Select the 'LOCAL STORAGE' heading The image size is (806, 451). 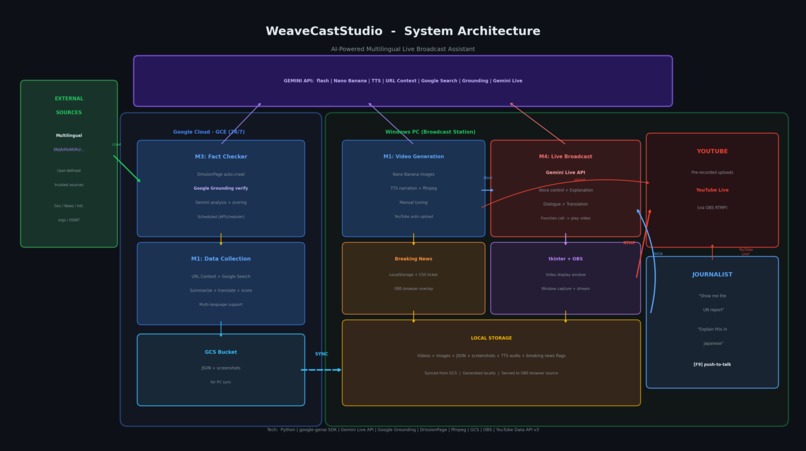tap(491, 338)
